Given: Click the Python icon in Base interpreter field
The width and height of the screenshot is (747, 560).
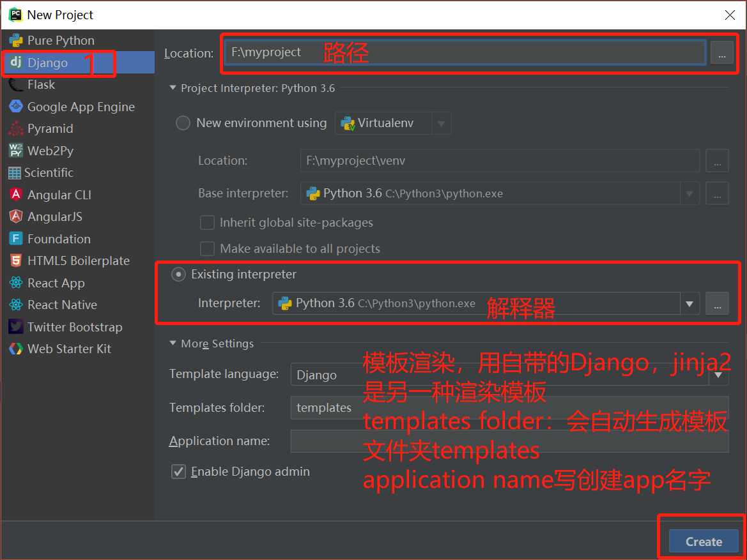Looking at the screenshot, I should click(313, 193).
